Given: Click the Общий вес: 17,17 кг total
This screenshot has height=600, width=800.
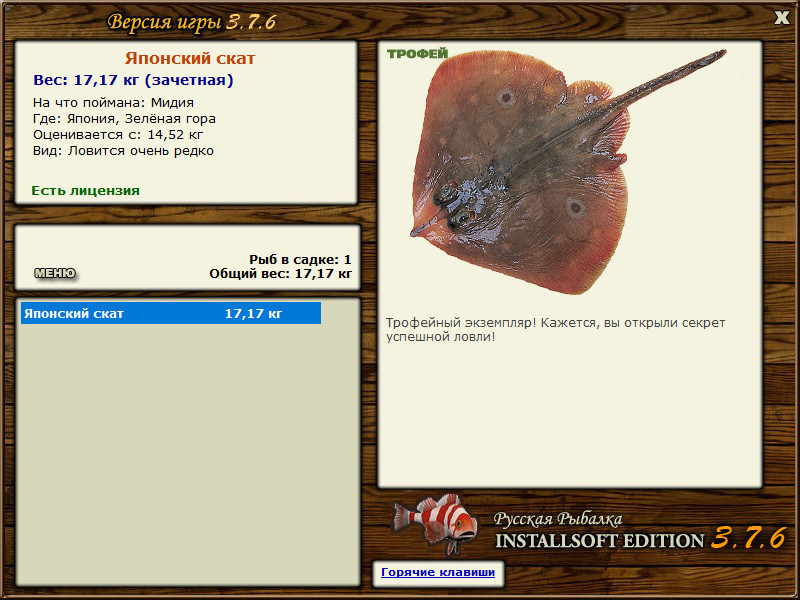Looking at the screenshot, I should (281, 274).
